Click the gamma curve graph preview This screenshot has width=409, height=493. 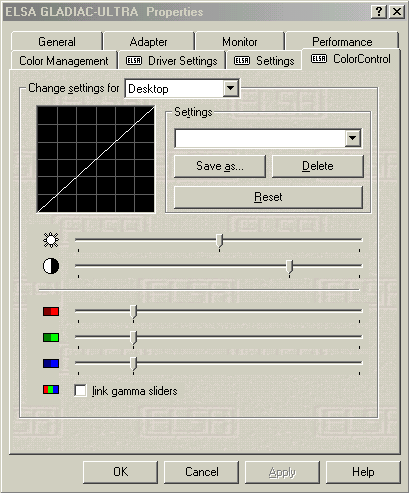click(x=96, y=159)
